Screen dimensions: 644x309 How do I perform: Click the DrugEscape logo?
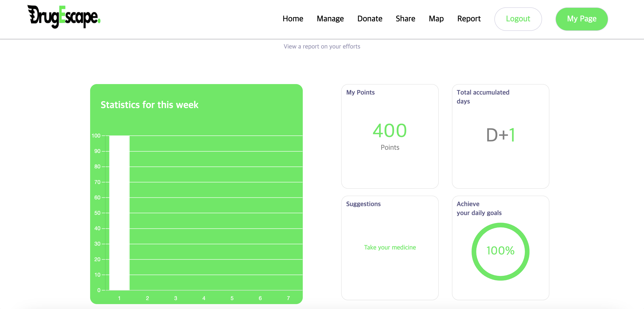pyautogui.click(x=64, y=17)
